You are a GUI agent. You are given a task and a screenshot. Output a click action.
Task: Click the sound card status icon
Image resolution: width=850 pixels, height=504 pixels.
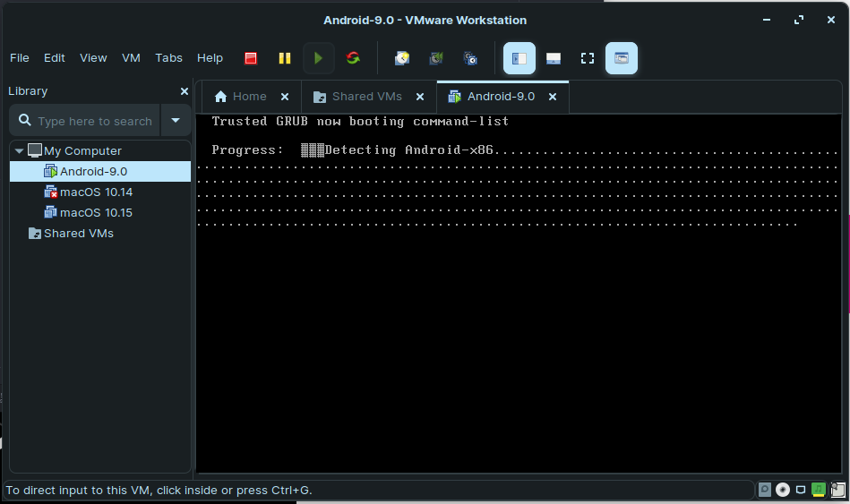818,490
